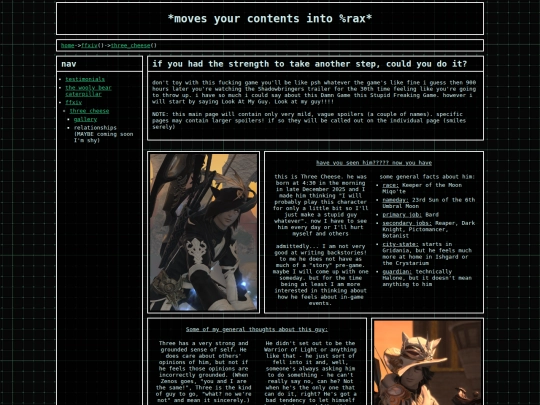
Task: Click paragraph 'He didn't set out to be'
Action: [x=310, y=372]
